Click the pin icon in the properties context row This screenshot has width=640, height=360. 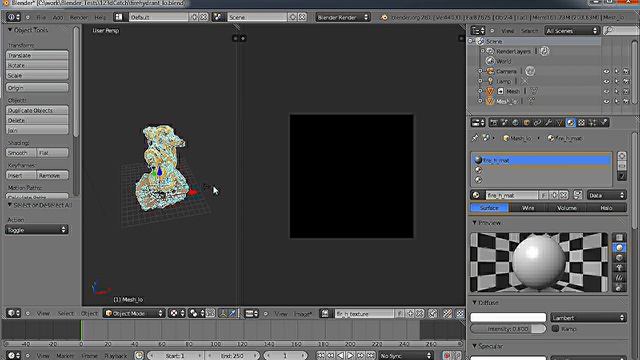tap(475, 138)
